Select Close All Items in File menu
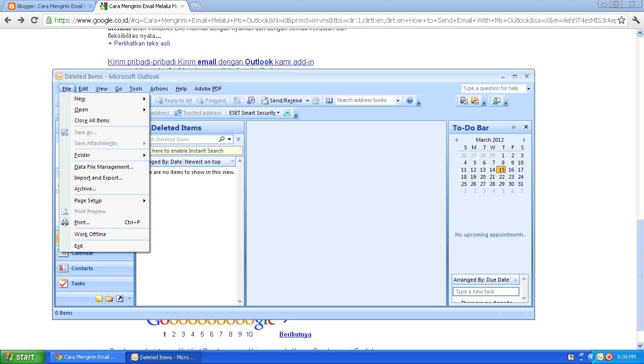Viewport: 644px width, 364px height. tap(104, 120)
